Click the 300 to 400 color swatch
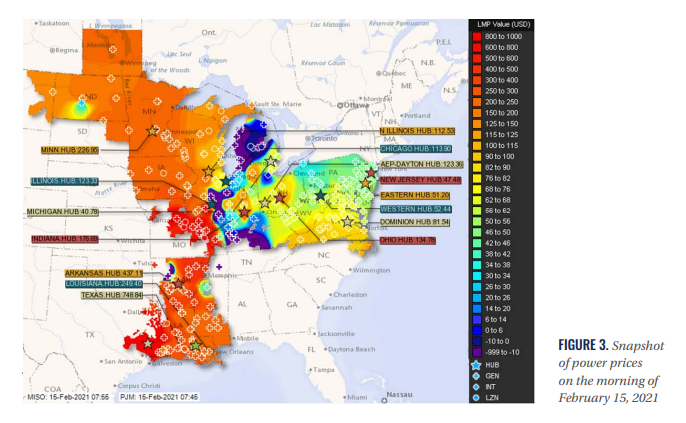This screenshot has height=423, width=686. [476, 80]
